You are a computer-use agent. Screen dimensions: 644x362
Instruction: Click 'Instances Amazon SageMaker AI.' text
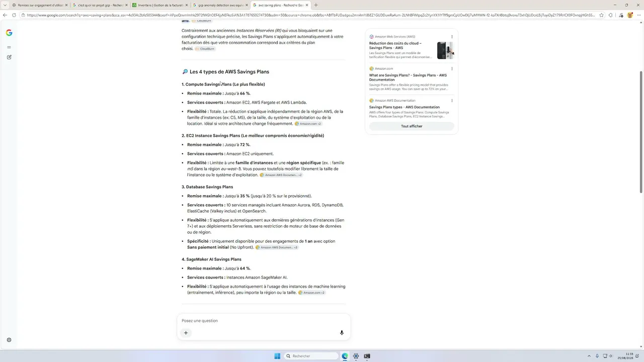[x=257, y=278]
